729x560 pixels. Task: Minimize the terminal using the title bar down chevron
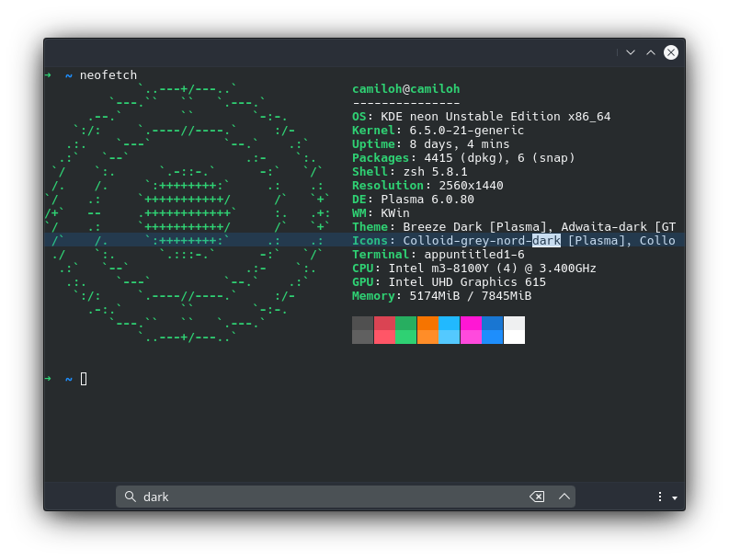(x=631, y=52)
